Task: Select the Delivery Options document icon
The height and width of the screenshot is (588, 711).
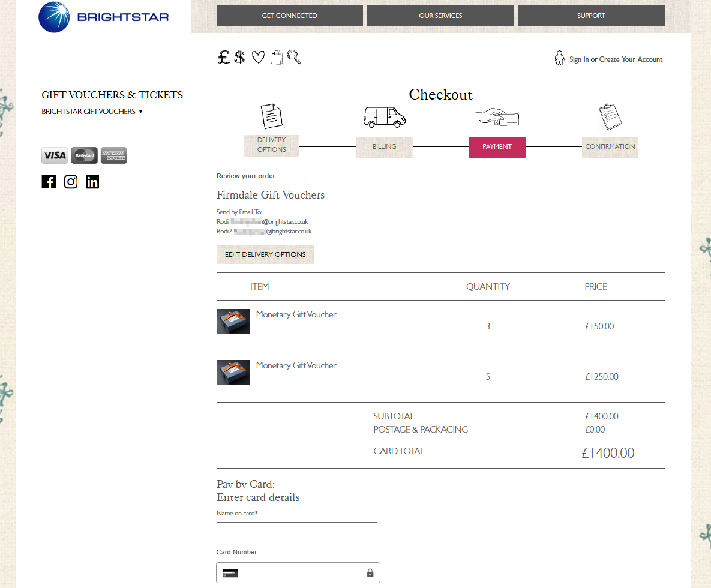Action: [271, 115]
